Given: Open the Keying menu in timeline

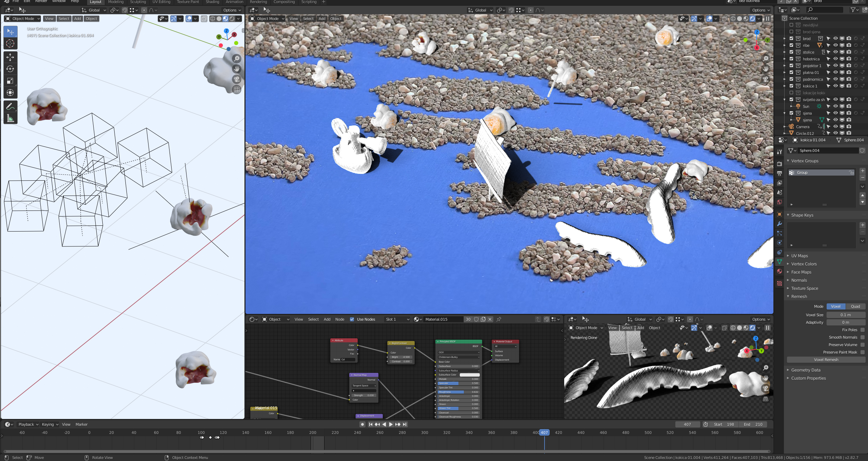Looking at the screenshot, I should [50, 424].
